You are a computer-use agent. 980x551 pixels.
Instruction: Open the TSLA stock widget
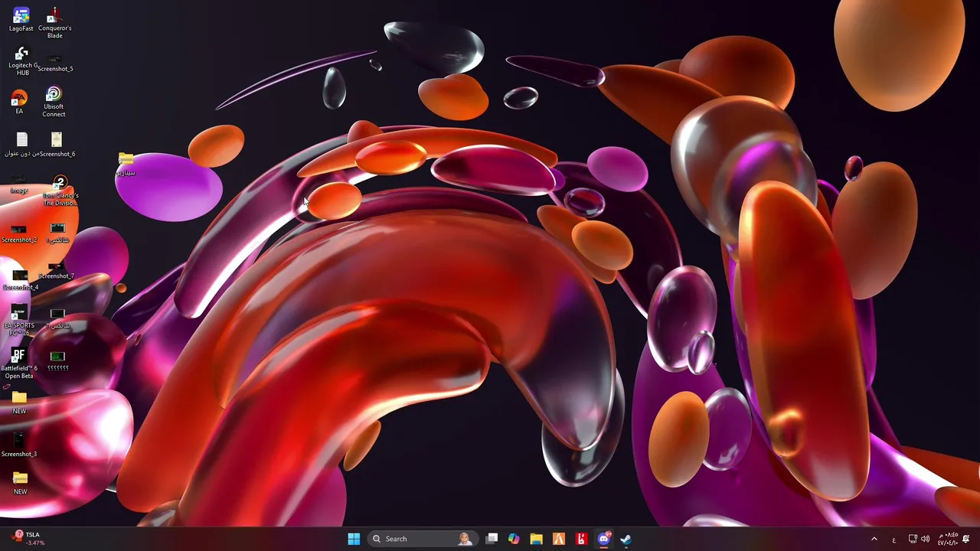(28, 539)
